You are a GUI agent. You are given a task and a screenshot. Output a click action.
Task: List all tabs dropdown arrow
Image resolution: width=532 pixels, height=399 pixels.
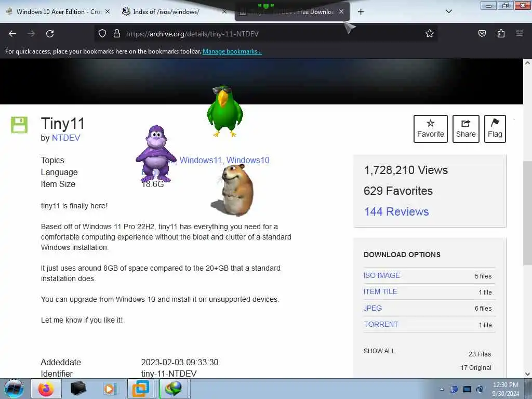448,11
